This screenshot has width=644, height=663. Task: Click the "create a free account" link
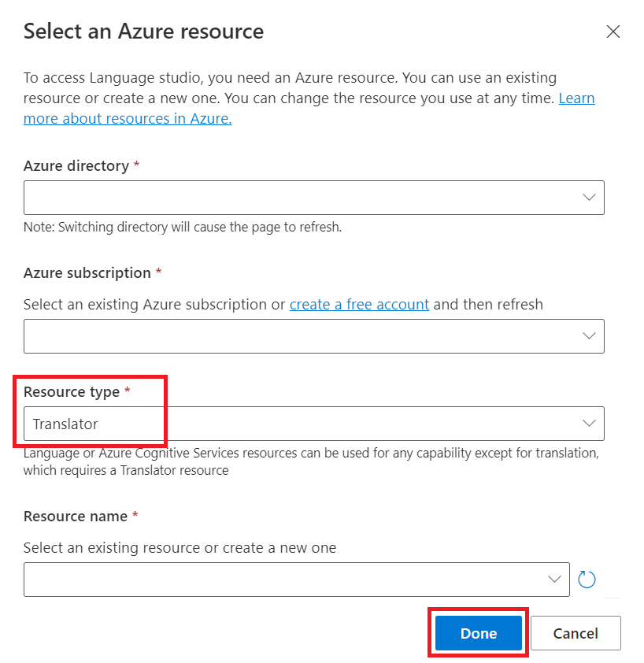click(359, 304)
